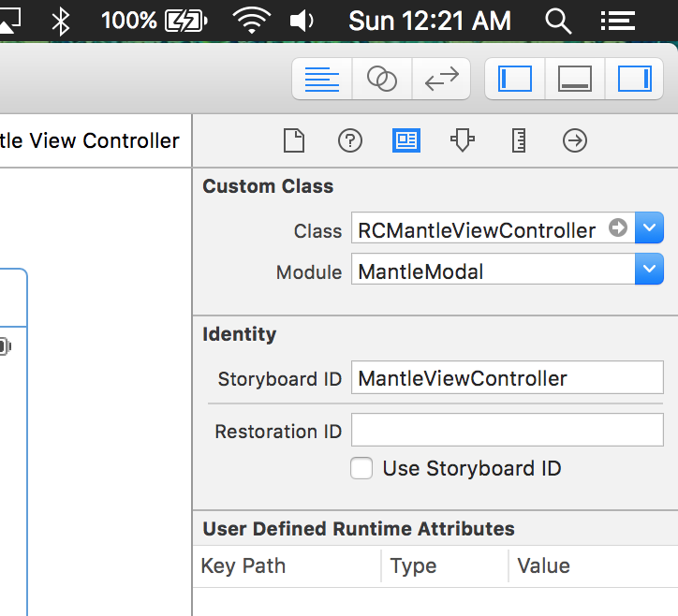This screenshot has height=616, width=678.
Task: Open the Quick Help inspector
Action: click(x=349, y=140)
